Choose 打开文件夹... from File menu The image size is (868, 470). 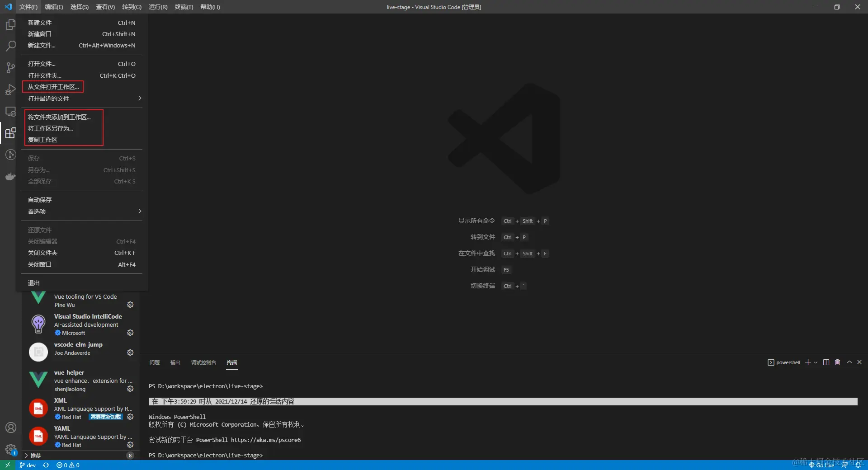pyautogui.click(x=81, y=75)
